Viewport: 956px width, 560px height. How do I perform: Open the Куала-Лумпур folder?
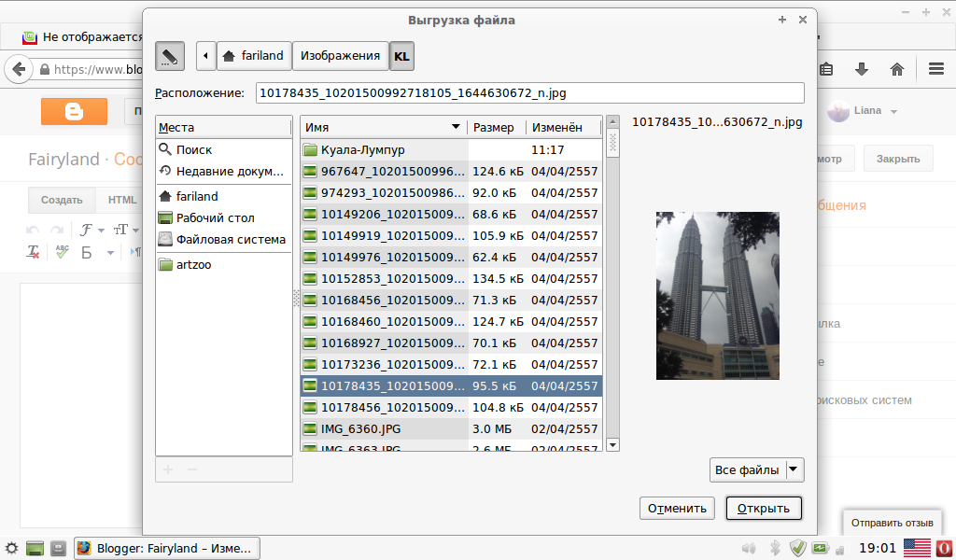click(362, 149)
